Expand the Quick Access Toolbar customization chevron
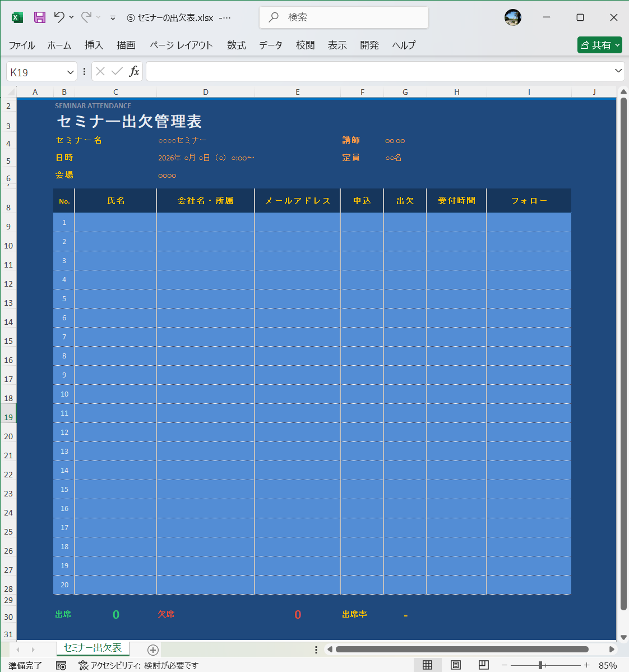Image resolution: width=629 pixels, height=672 pixels. (112, 18)
